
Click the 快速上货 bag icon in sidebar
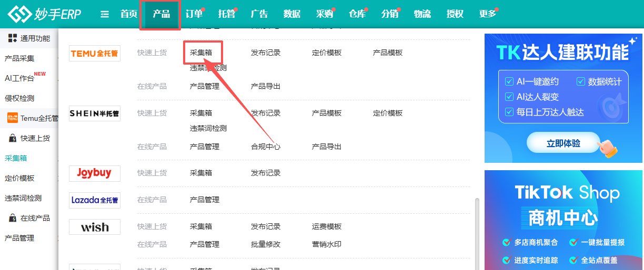tap(13, 138)
